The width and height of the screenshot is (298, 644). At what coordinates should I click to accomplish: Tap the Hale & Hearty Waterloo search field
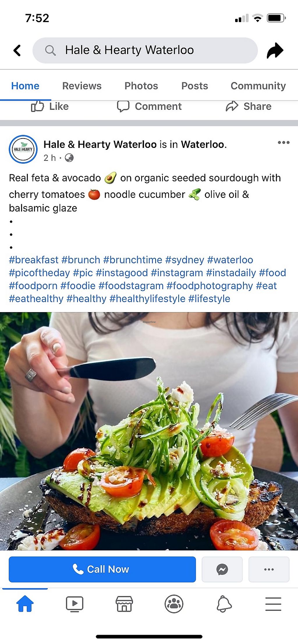click(x=145, y=50)
